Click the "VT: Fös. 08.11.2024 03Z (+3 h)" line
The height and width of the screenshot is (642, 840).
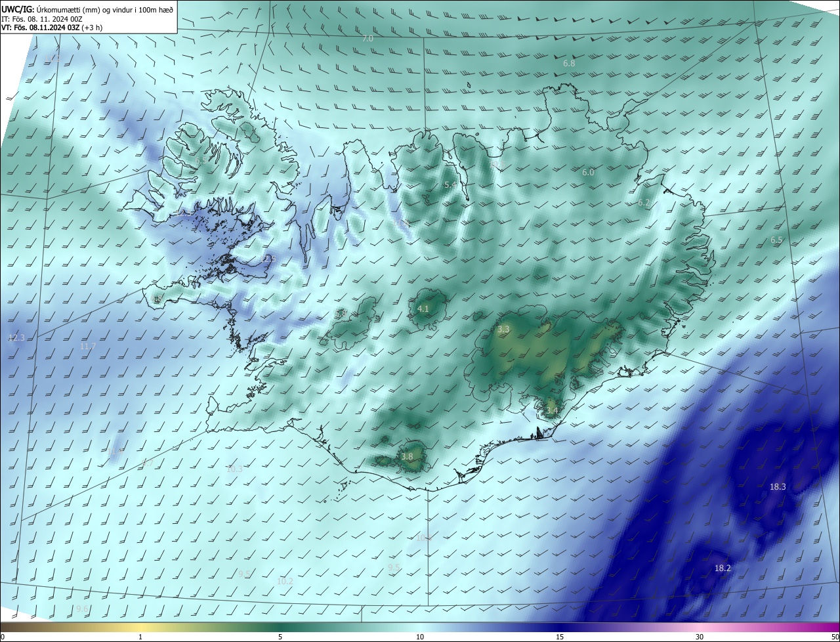tap(51, 28)
